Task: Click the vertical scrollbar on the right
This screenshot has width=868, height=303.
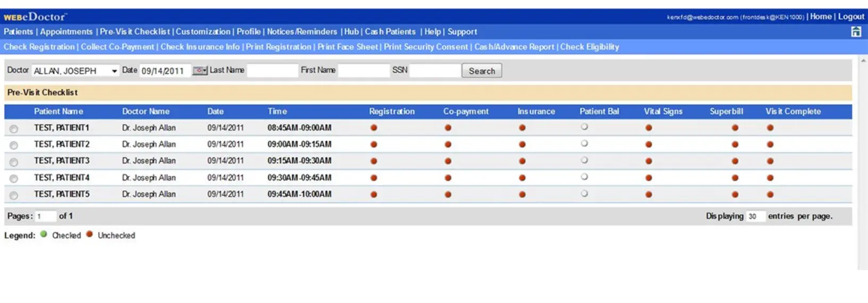Action: 863,159
